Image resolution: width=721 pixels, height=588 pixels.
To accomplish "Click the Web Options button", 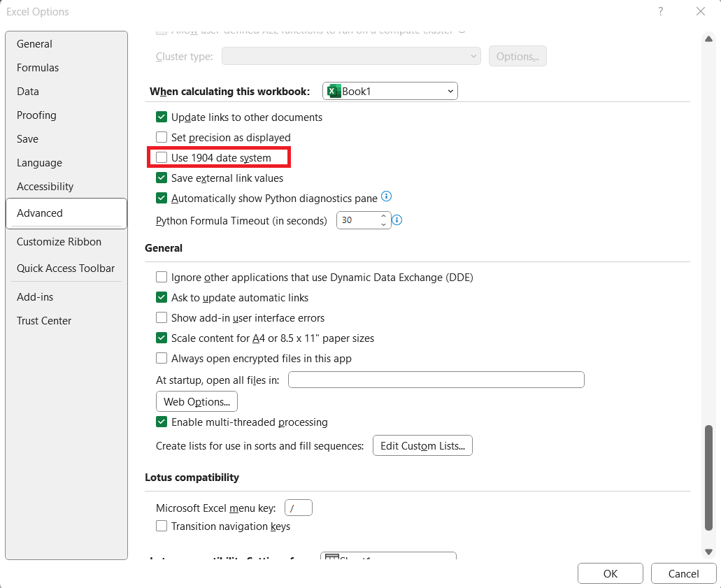I will tap(197, 401).
